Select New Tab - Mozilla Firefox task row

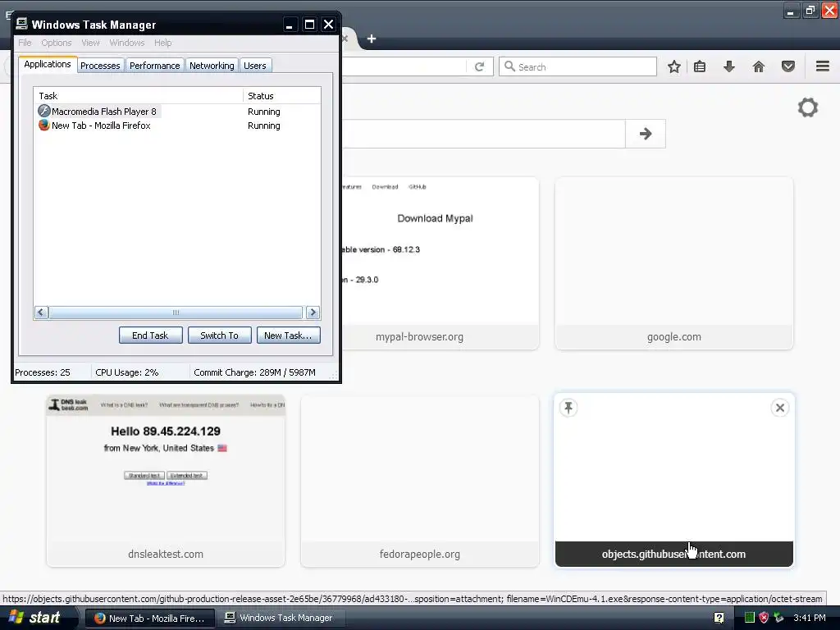(177, 126)
